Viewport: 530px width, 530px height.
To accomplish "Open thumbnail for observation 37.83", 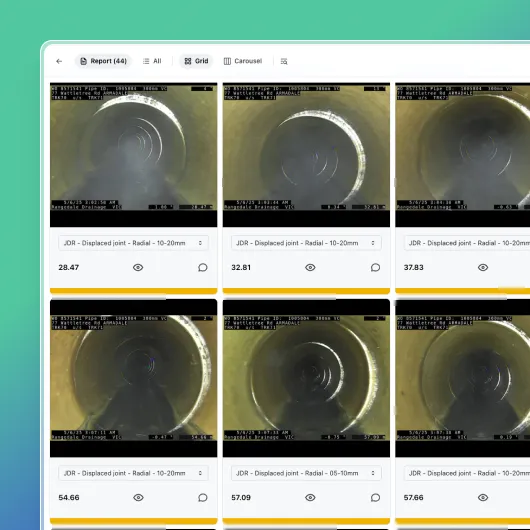I will tap(463, 154).
